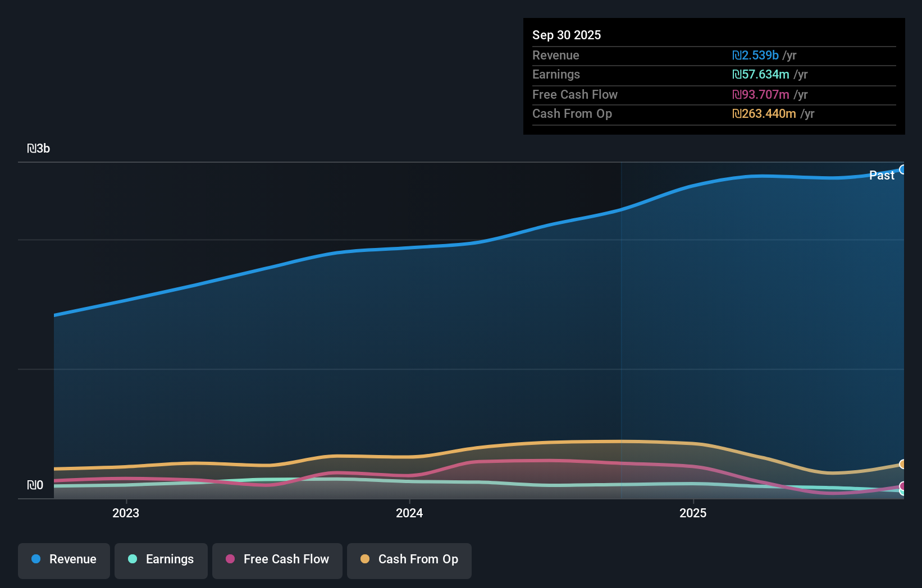
Task: Expand the Past region of the chart
Action: [x=758, y=337]
